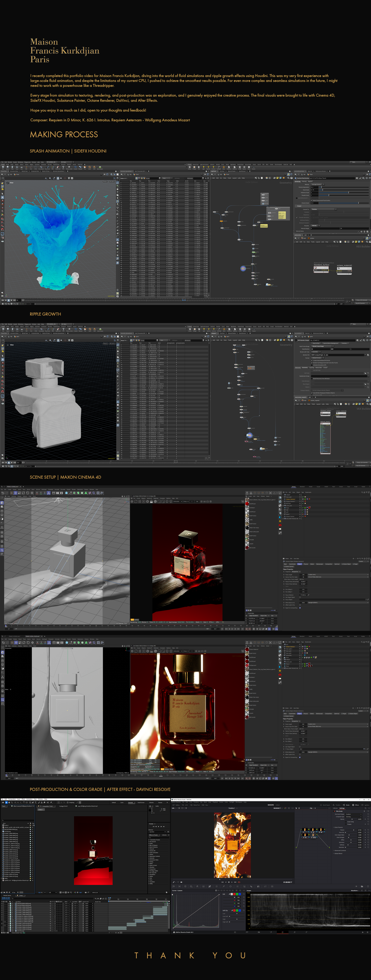Switch to Filtering tab in splash Houdini parameters

(304, 181)
